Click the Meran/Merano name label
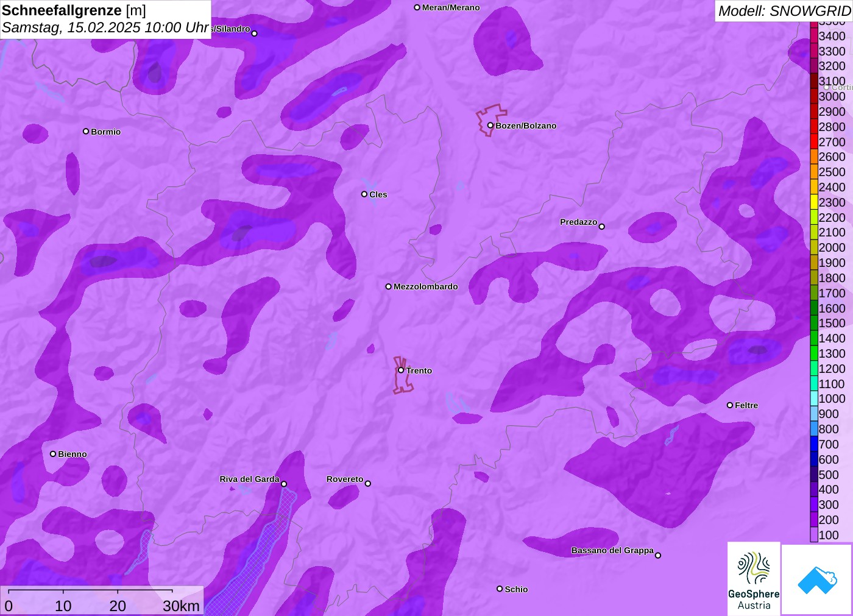853x616 pixels. click(x=451, y=7)
